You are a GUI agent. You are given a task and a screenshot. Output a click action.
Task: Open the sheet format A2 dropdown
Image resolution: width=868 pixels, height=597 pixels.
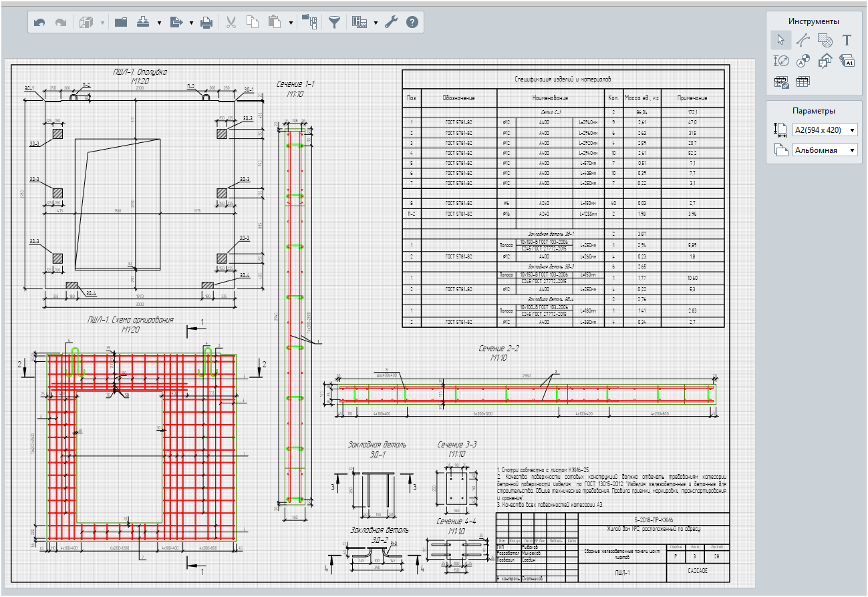click(x=825, y=130)
